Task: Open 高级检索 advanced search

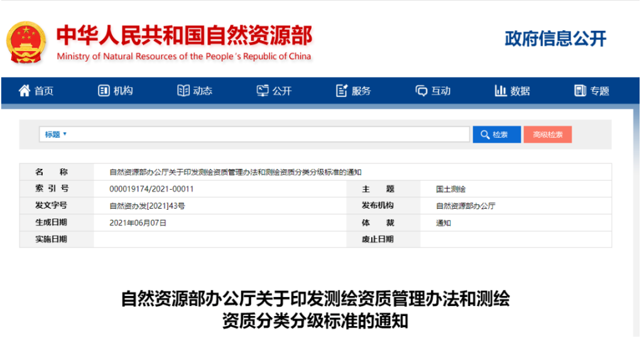Action: point(547,134)
